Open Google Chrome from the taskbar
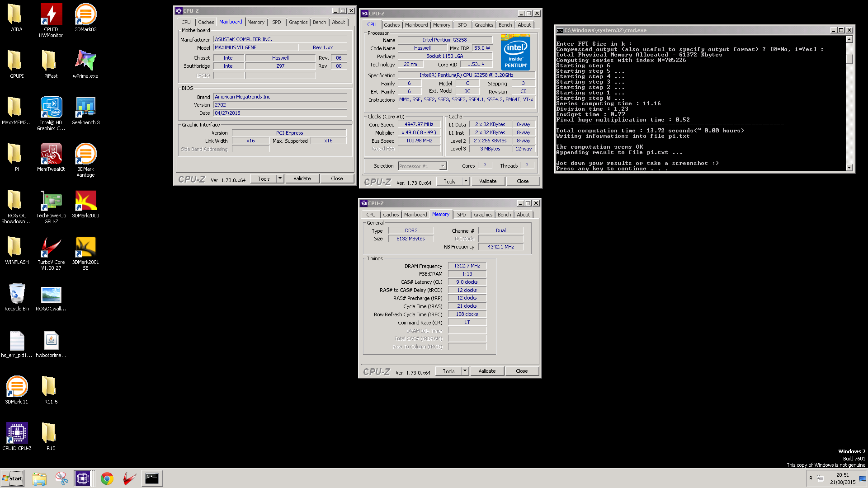The height and width of the screenshot is (488, 868). tap(107, 479)
